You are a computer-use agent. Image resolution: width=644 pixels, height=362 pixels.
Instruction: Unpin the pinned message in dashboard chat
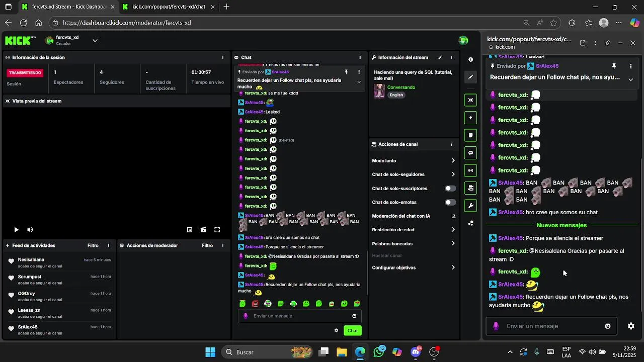click(x=346, y=72)
